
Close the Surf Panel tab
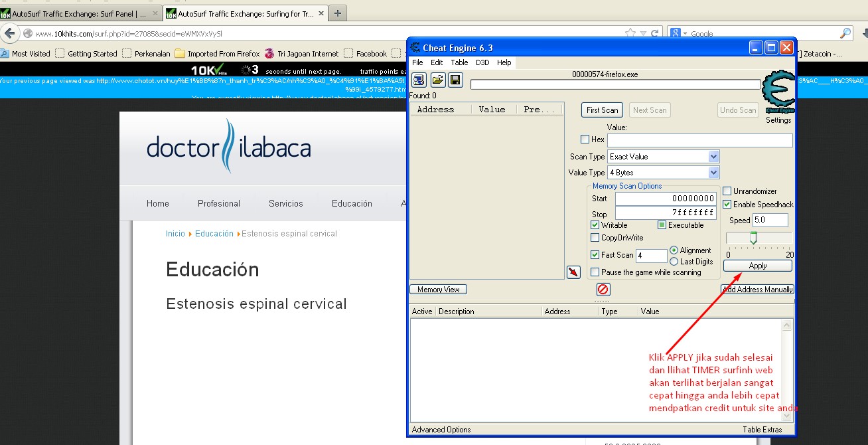[155, 13]
